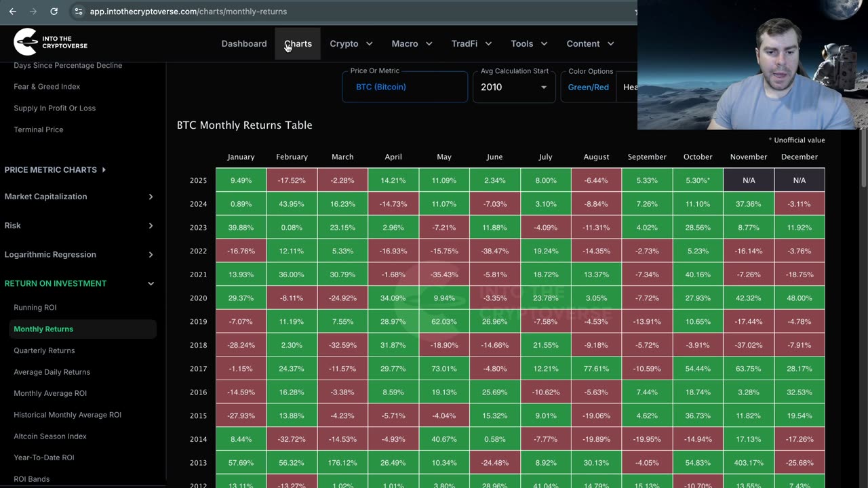Click the 39.88% cell for January 2023
The image size is (868, 488).
coord(241,228)
